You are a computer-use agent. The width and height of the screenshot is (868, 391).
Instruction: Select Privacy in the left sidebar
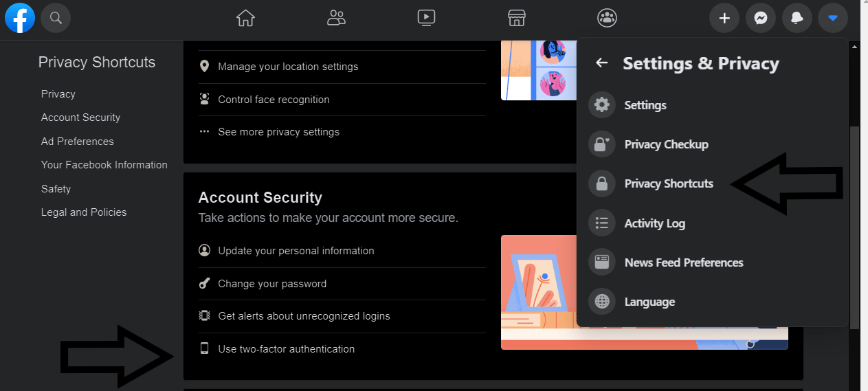58,94
